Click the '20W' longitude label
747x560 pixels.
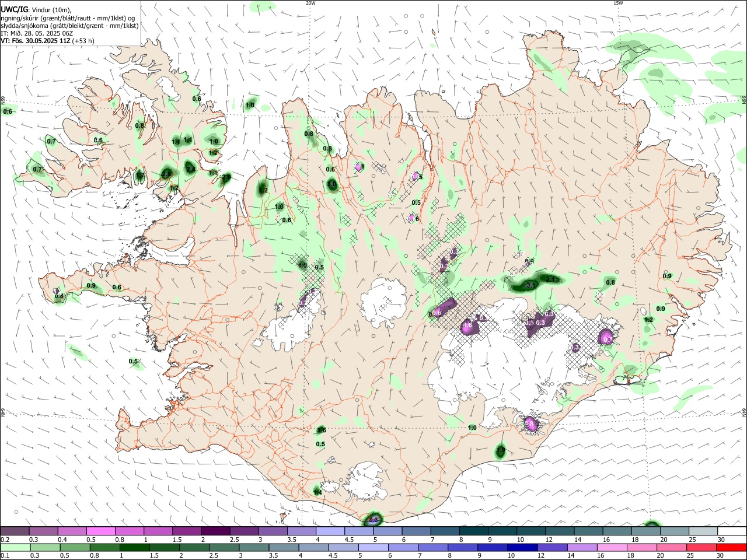311,3
